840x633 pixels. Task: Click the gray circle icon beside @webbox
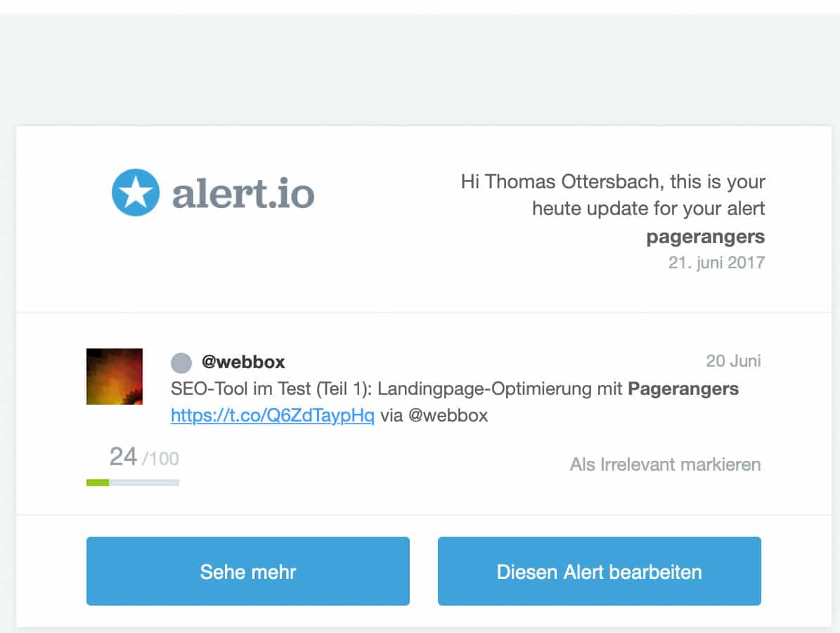[x=181, y=363]
